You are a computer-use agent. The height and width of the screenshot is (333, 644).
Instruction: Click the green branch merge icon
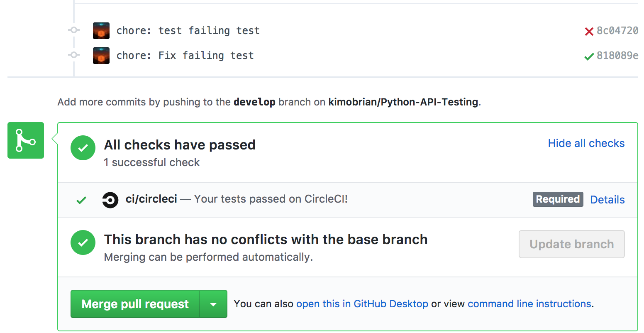pyautogui.click(x=25, y=140)
